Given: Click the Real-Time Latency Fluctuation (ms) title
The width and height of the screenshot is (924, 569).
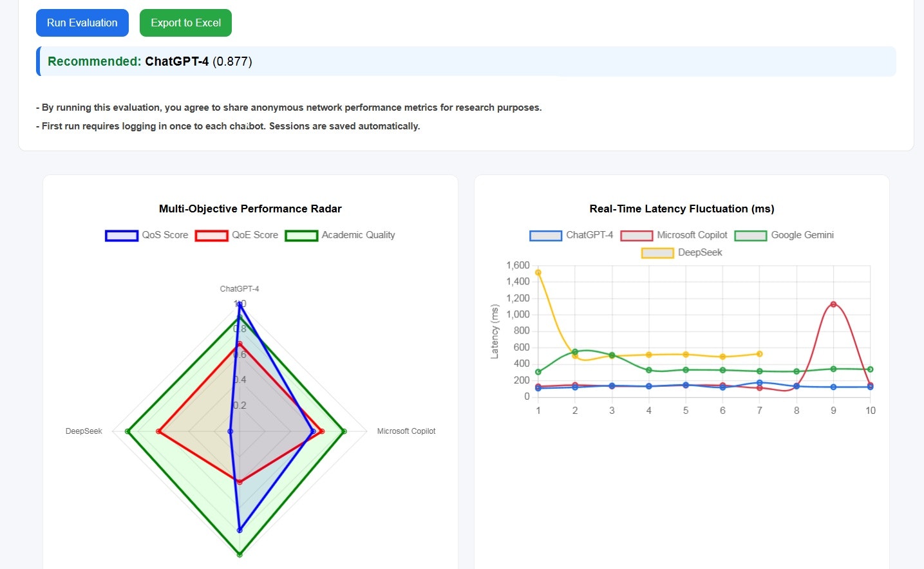Looking at the screenshot, I should [682, 209].
